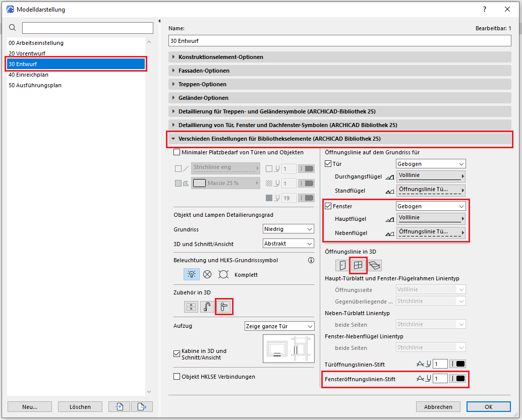The height and width of the screenshot is (420, 522).
Task: Click the export model view options icon
Action: (141, 406)
